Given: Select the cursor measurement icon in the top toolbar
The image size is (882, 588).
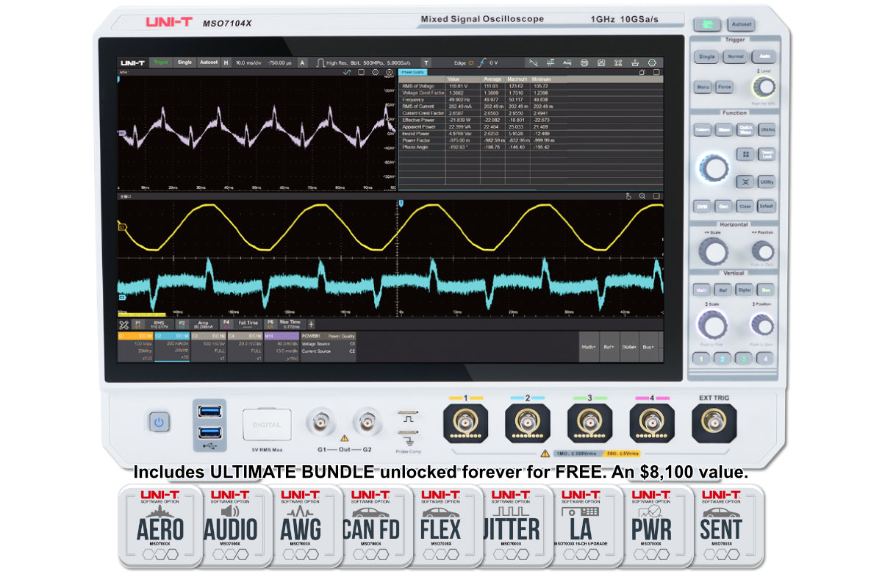Looking at the screenshot, I should coord(551,63).
